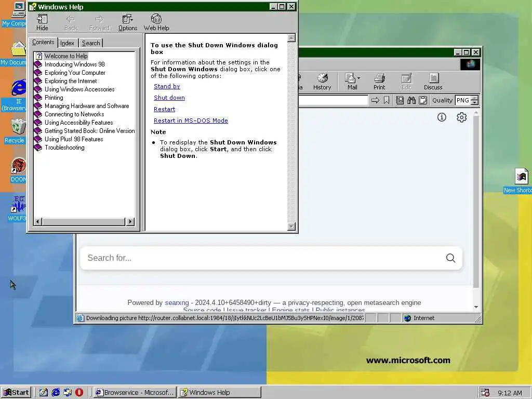Click the Print icon in browser toolbar
Image resolution: width=532 pixels, height=399 pixels.
coord(379,82)
